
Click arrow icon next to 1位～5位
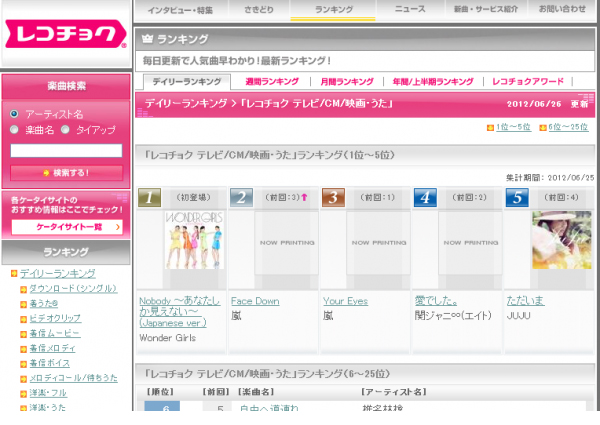(x=490, y=127)
